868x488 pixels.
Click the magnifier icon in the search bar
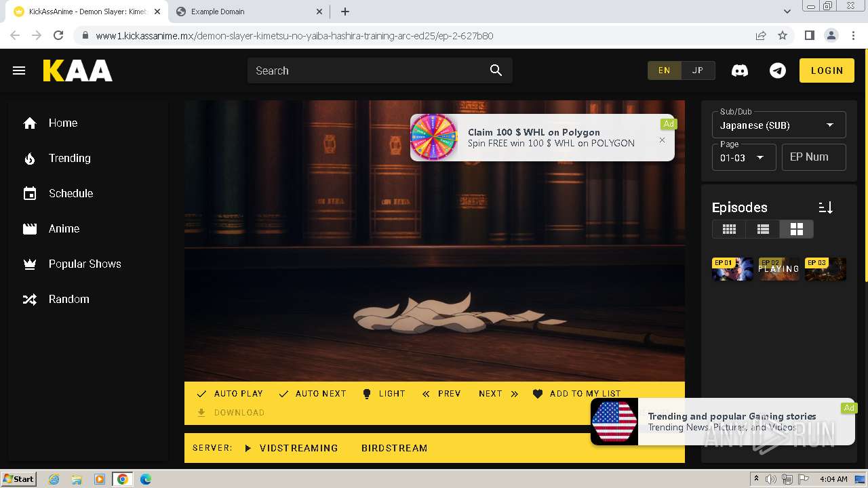(496, 70)
